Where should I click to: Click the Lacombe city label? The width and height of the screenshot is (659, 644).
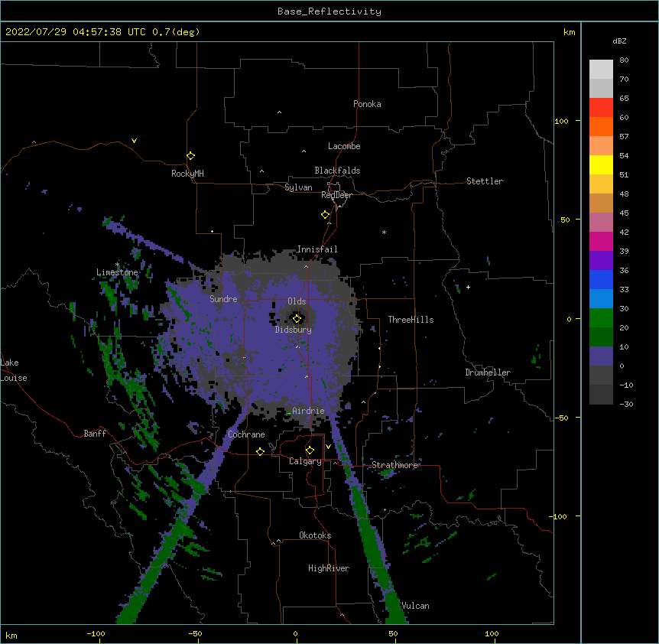tap(344, 146)
